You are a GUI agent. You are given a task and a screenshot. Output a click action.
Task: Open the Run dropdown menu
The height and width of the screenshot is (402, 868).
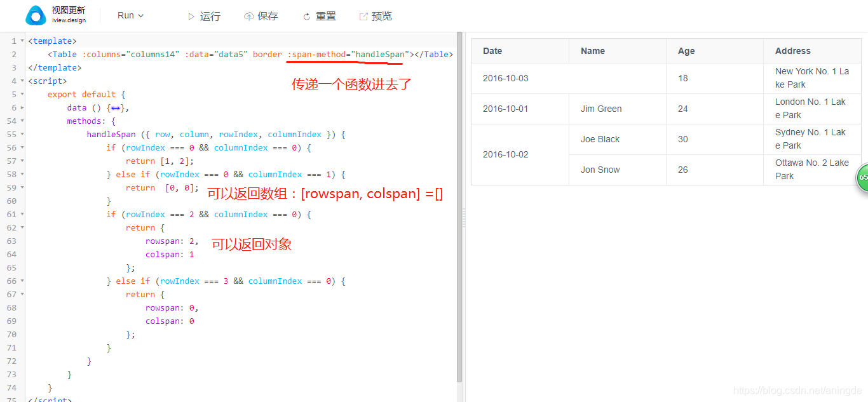tap(130, 15)
